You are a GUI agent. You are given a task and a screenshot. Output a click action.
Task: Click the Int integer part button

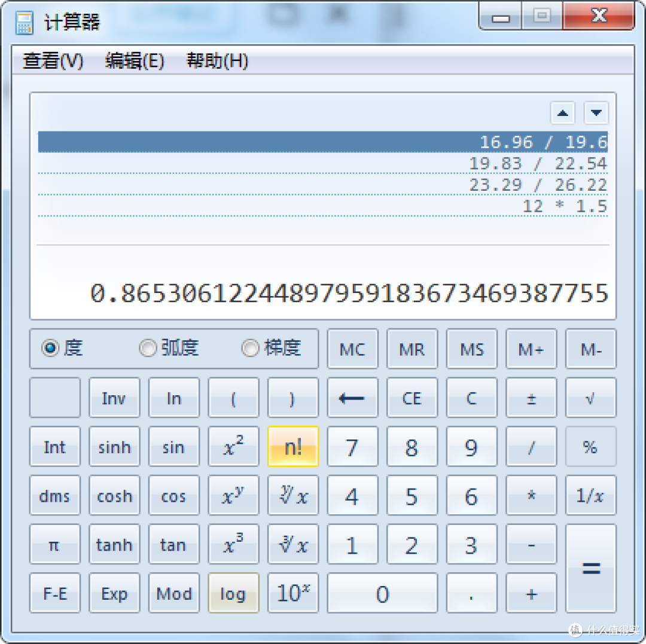[x=55, y=446]
